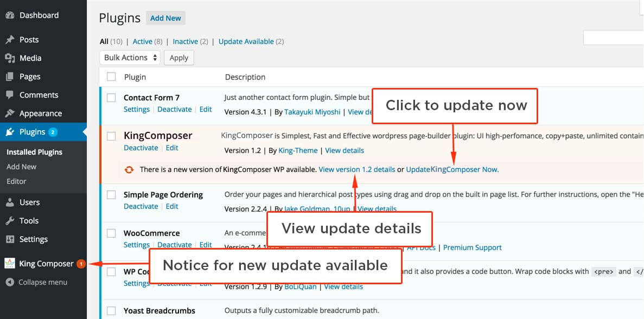
Task: Click View details in KingComposer version row
Action: click(345, 150)
